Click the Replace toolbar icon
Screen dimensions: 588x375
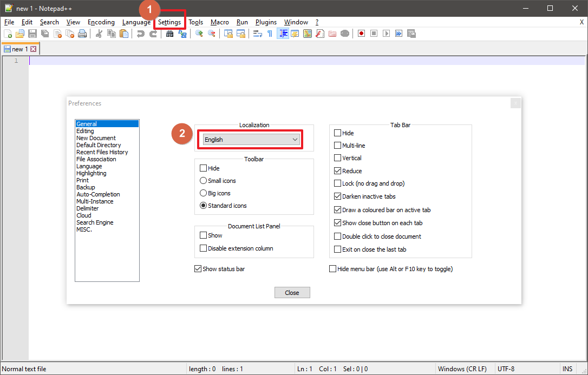point(182,34)
